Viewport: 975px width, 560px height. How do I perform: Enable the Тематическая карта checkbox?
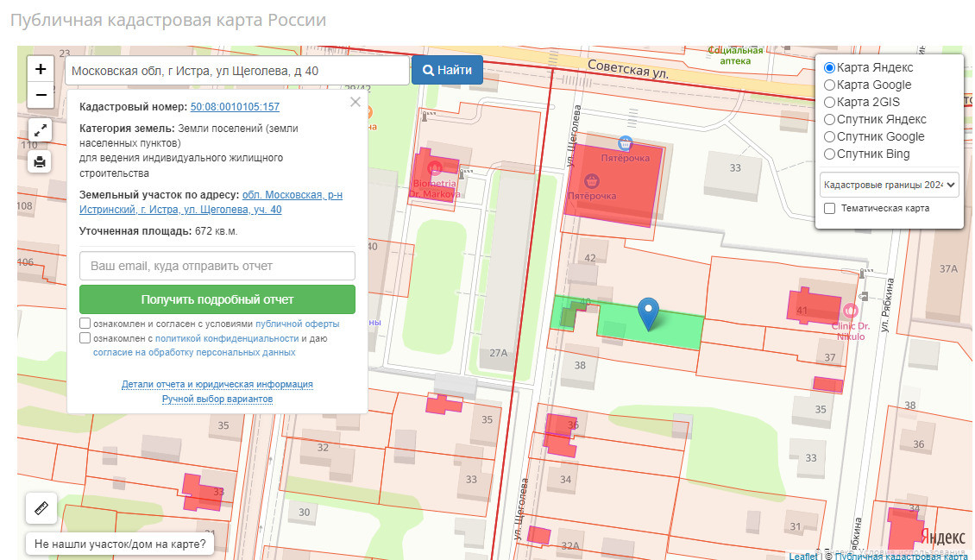click(x=830, y=208)
